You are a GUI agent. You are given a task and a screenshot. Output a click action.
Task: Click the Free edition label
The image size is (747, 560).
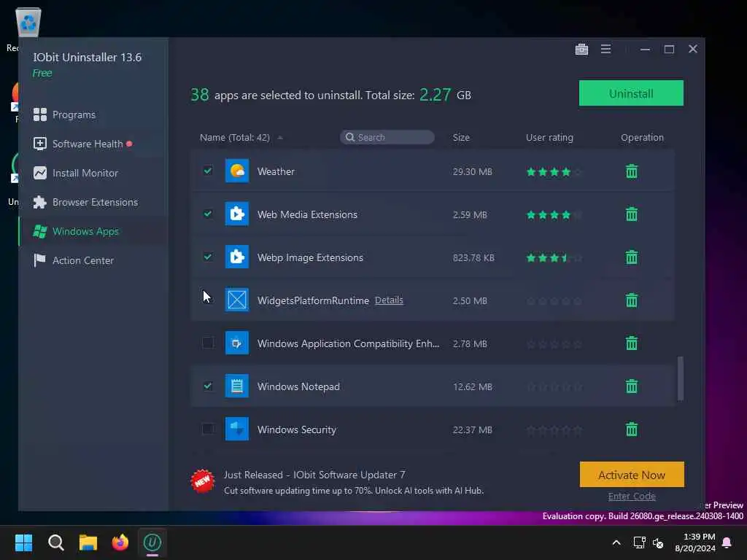pyautogui.click(x=42, y=73)
